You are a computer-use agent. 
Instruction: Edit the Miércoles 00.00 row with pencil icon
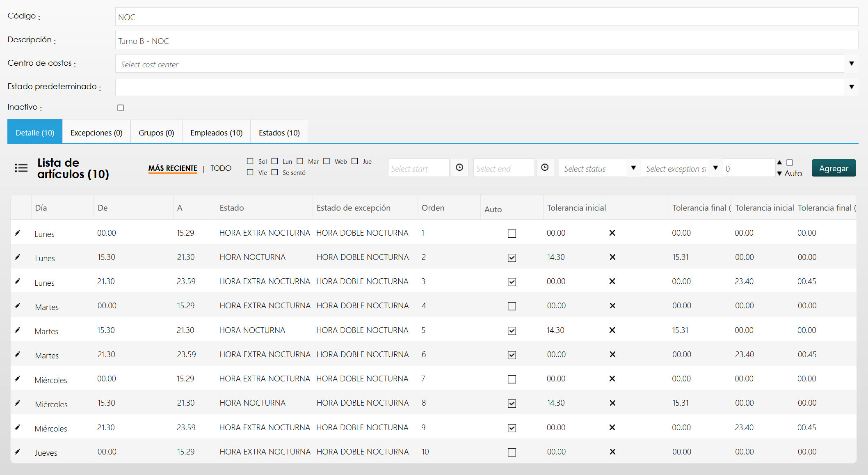pyautogui.click(x=17, y=379)
